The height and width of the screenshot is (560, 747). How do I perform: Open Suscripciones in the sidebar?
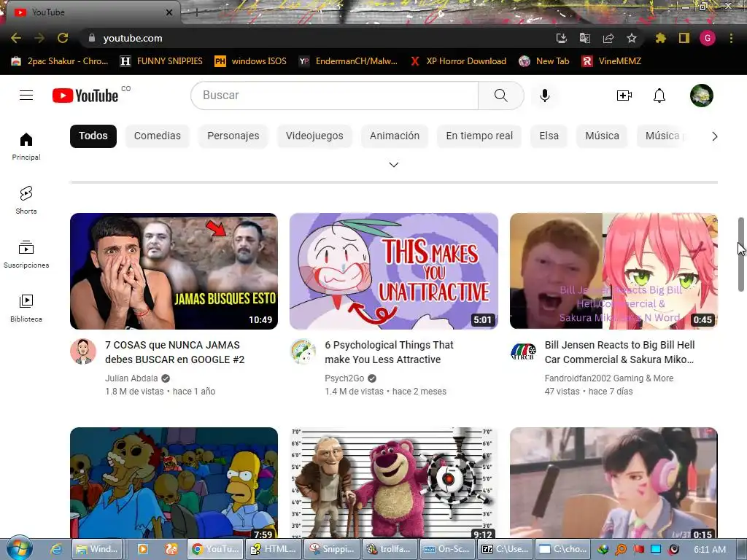point(26,254)
